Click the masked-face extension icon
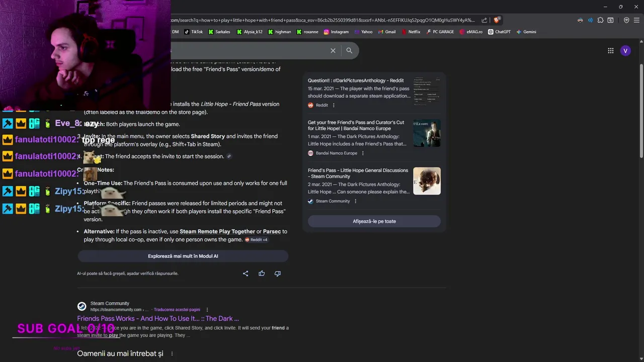This screenshot has width=644, height=362. (580, 20)
